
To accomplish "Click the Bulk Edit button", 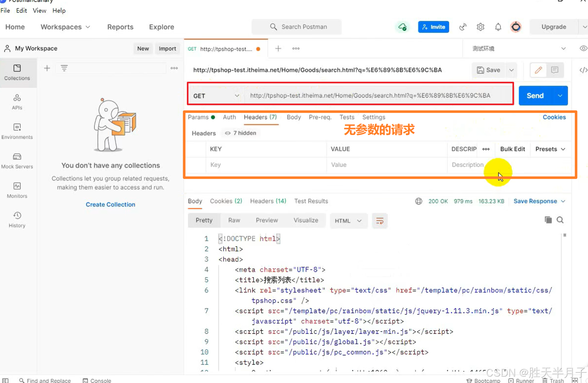I will (x=513, y=149).
